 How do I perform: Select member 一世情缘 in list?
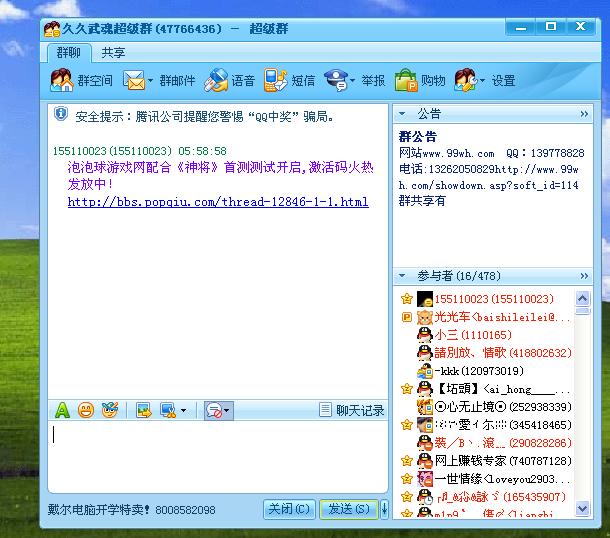tap(484, 479)
